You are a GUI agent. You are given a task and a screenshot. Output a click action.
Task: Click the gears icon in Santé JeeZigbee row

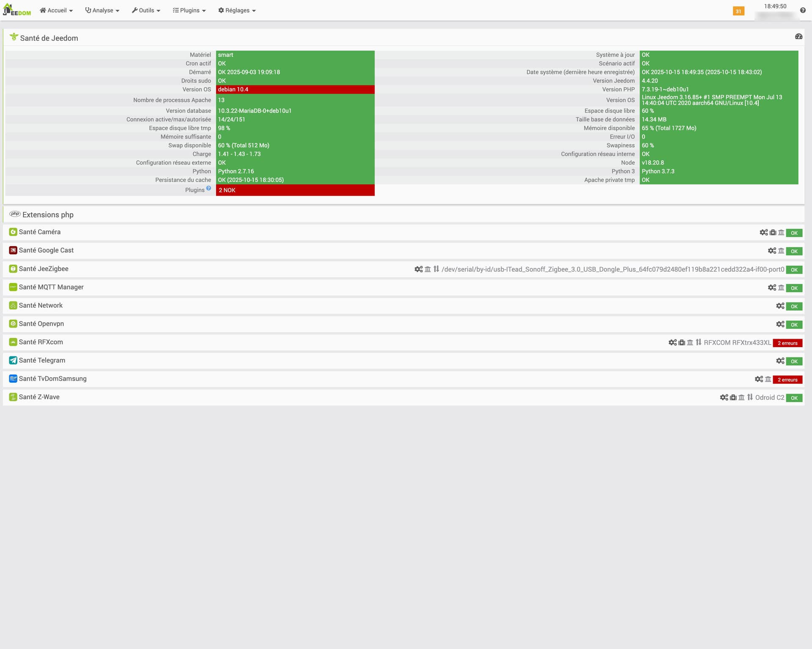418,269
